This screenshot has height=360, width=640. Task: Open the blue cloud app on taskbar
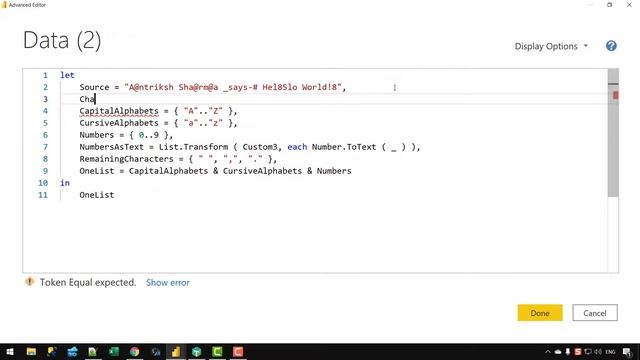[x=73, y=351]
